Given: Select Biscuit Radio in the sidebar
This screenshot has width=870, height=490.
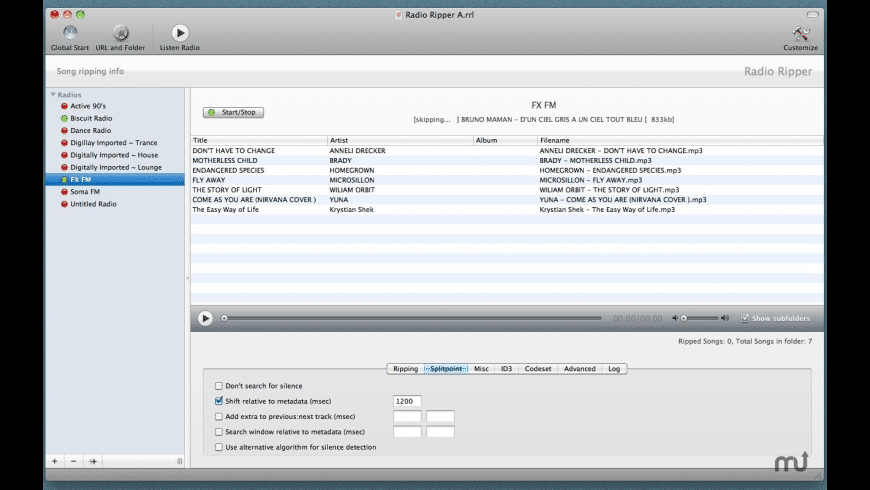Looking at the screenshot, I should (x=91, y=118).
